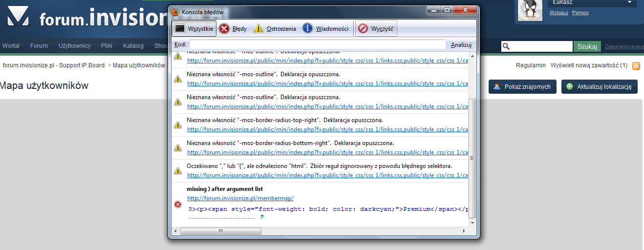The image size is (644, 250).
Task: Open Wyświetl nową zawartość (1) link
Action: tap(589, 65)
